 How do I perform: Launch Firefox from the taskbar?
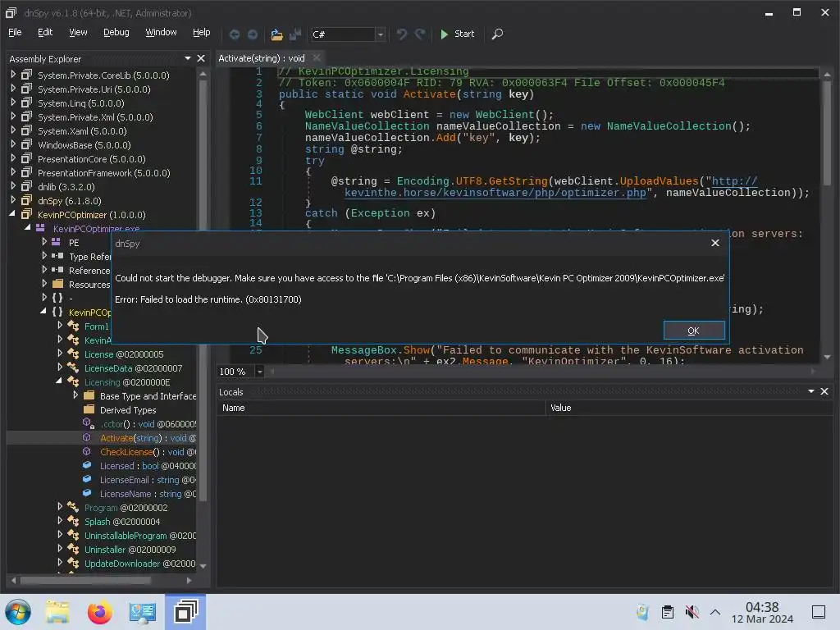99,612
